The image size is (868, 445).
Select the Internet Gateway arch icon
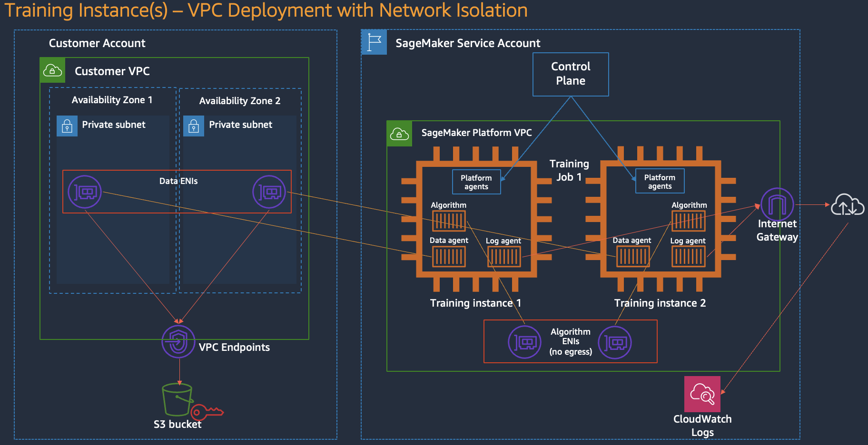tap(777, 204)
